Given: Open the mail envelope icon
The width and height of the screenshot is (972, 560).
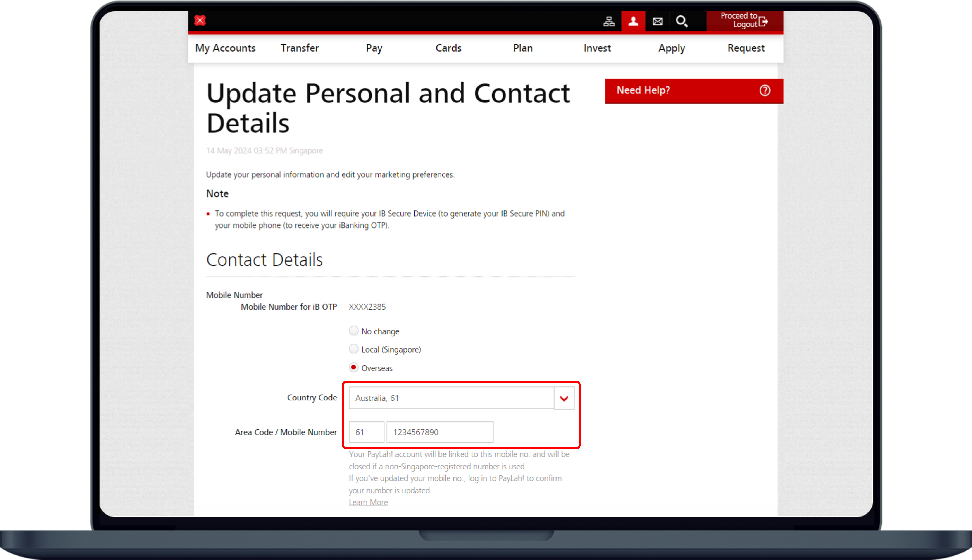Looking at the screenshot, I should (658, 21).
